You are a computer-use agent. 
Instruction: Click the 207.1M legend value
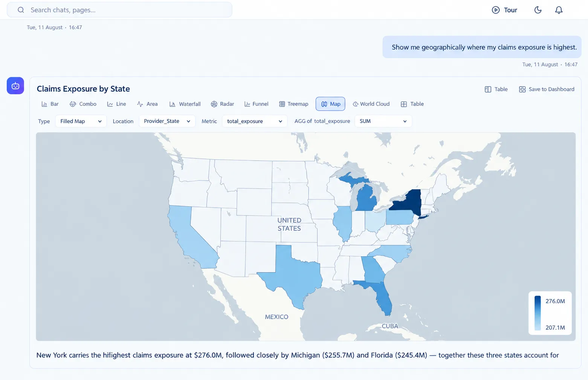pyautogui.click(x=555, y=328)
